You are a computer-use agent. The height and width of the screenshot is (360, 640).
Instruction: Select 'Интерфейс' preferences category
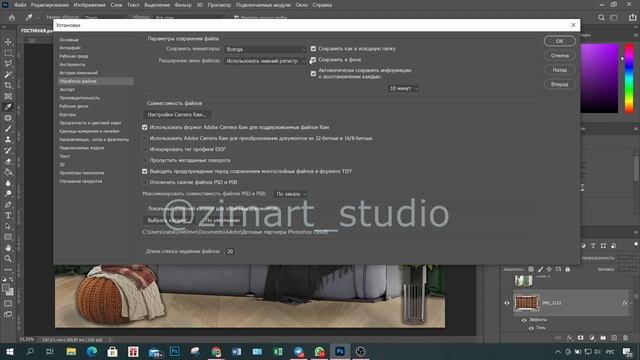tap(70, 48)
